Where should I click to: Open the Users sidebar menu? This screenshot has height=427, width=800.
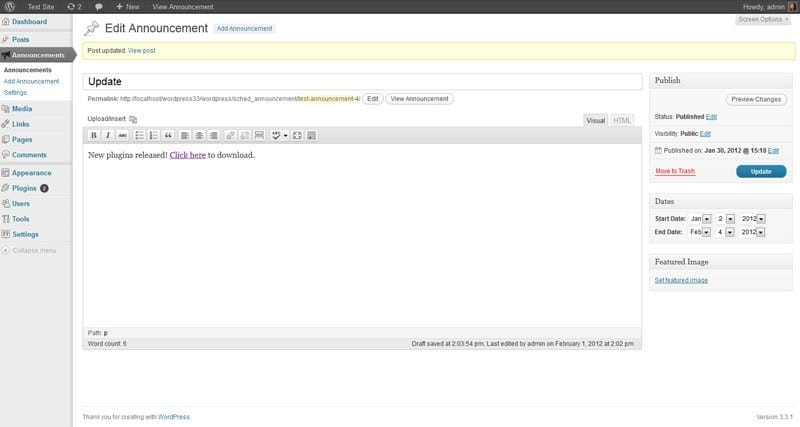tap(21, 204)
